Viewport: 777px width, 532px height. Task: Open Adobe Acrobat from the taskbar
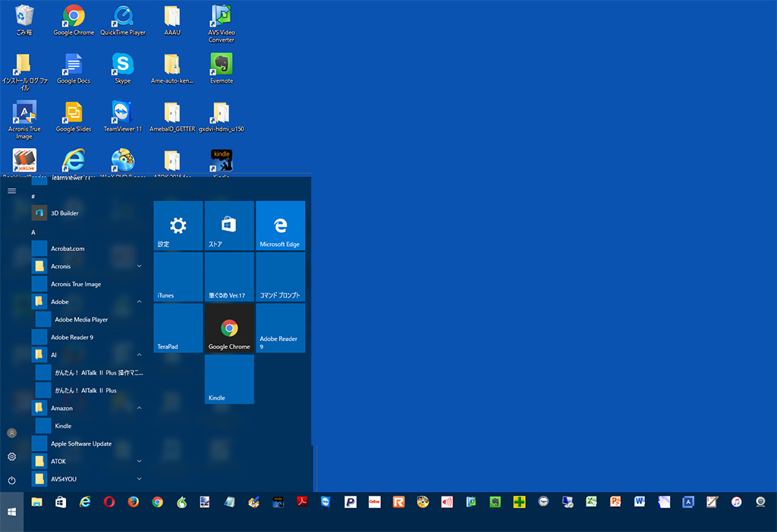302,502
